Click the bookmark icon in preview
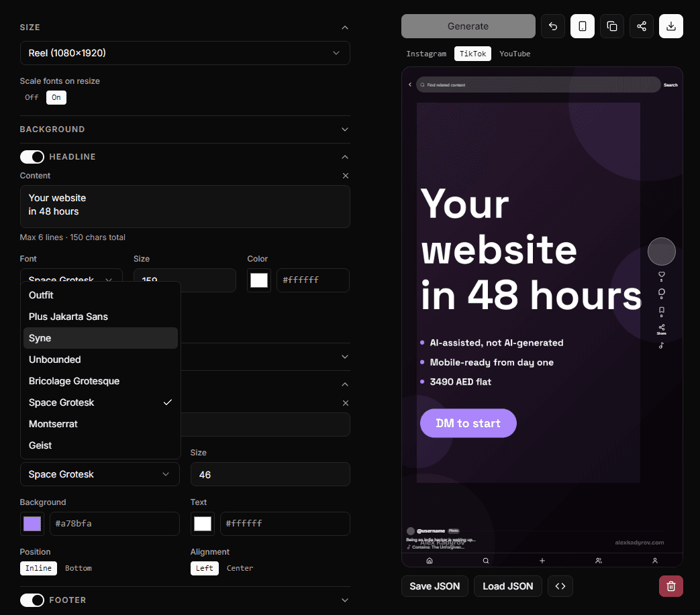The height and width of the screenshot is (615, 700). [x=661, y=310]
